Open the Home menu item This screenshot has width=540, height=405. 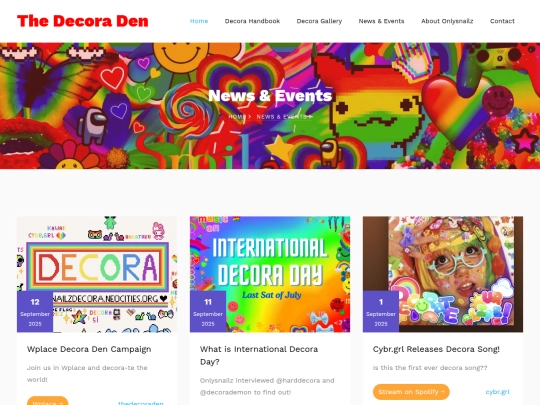199,21
